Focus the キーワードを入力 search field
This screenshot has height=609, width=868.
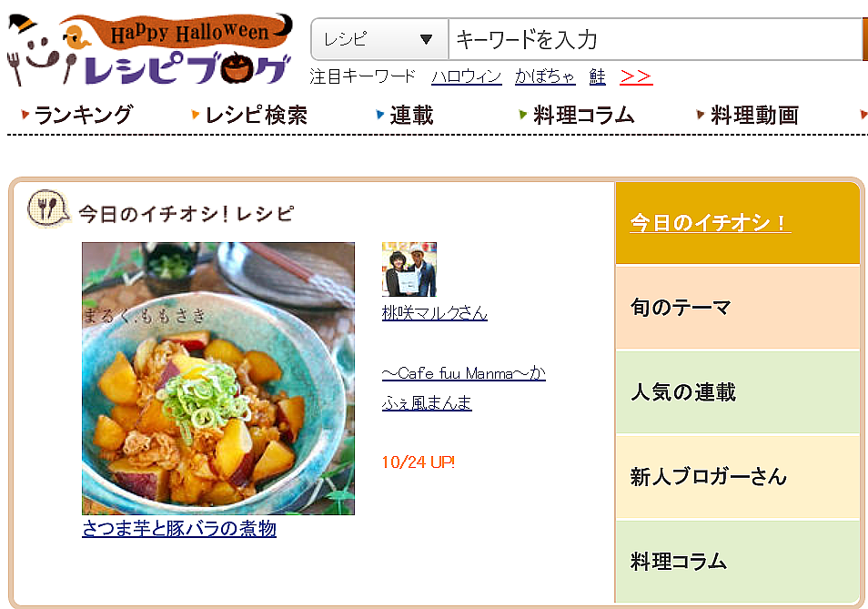(656, 39)
